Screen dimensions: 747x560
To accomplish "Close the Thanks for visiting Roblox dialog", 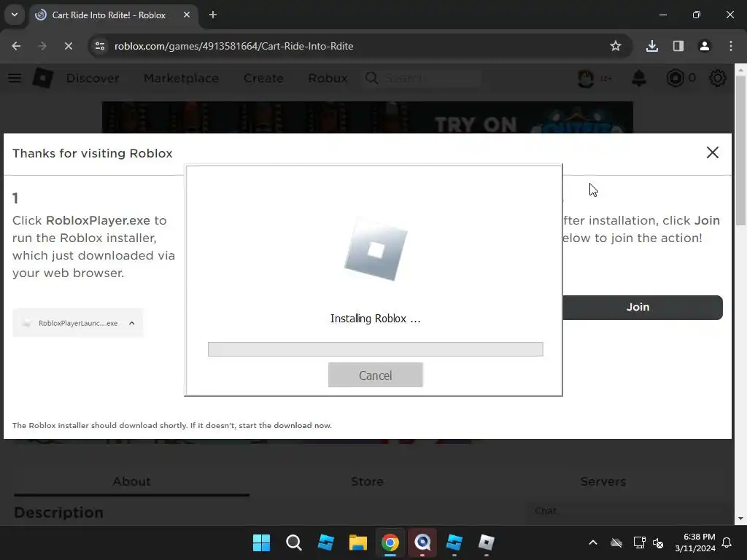I will tap(712, 152).
